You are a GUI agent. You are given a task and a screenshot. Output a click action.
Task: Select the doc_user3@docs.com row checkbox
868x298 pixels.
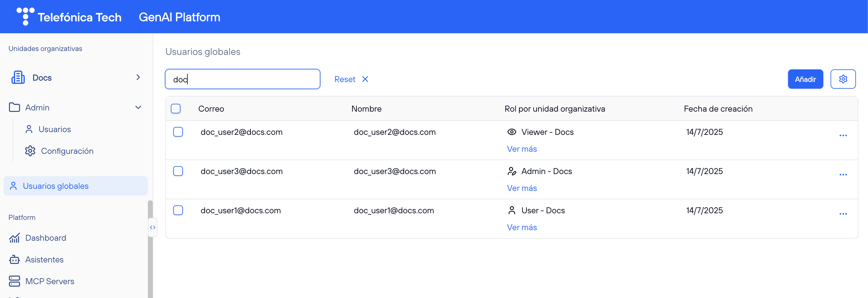[x=178, y=171]
